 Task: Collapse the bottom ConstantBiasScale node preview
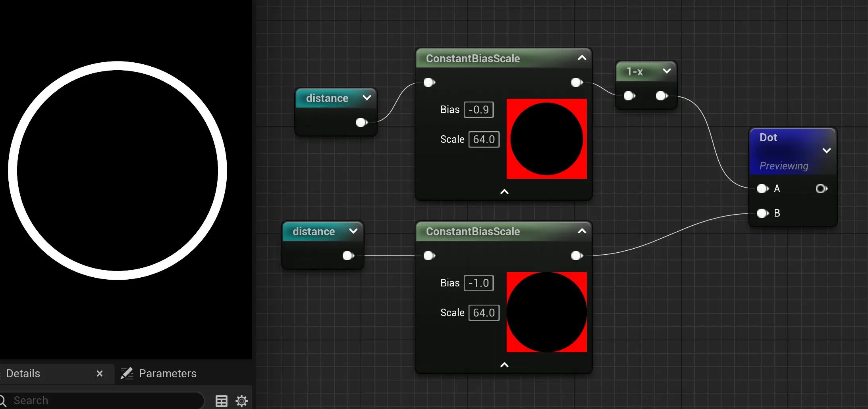(582, 231)
